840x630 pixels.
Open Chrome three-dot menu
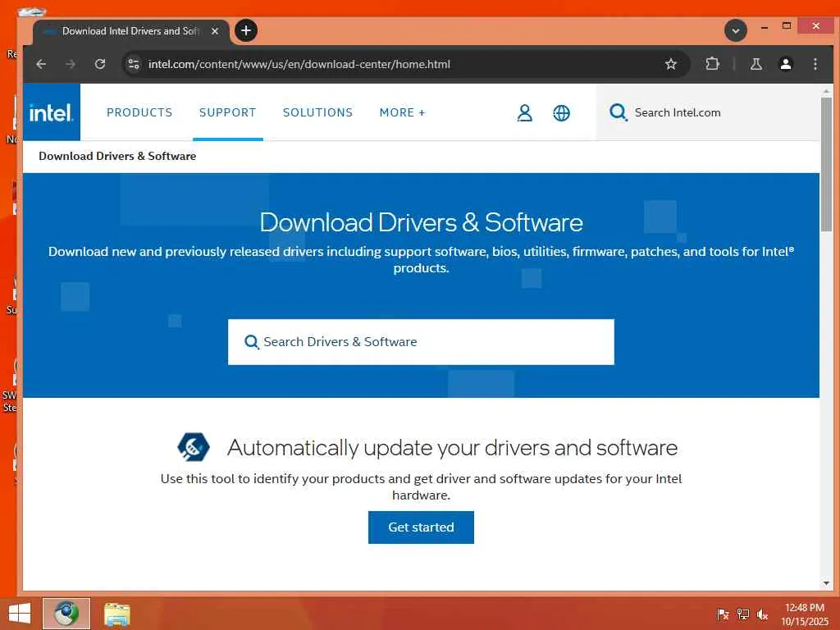815,64
